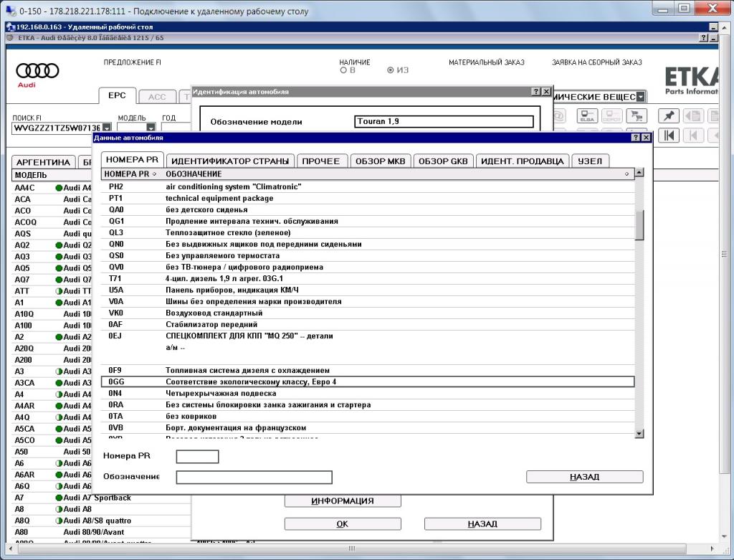Select the T71 дизель 1,9 л row
This screenshot has width=734, height=560.
pos(368,279)
